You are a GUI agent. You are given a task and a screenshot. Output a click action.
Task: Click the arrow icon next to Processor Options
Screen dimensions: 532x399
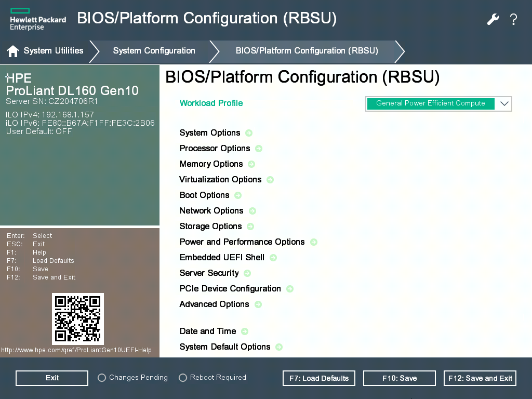[259, 149]
